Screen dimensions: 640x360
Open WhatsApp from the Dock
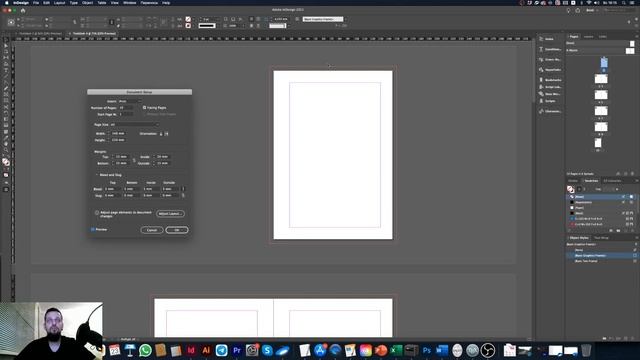[x=145, y=351]
